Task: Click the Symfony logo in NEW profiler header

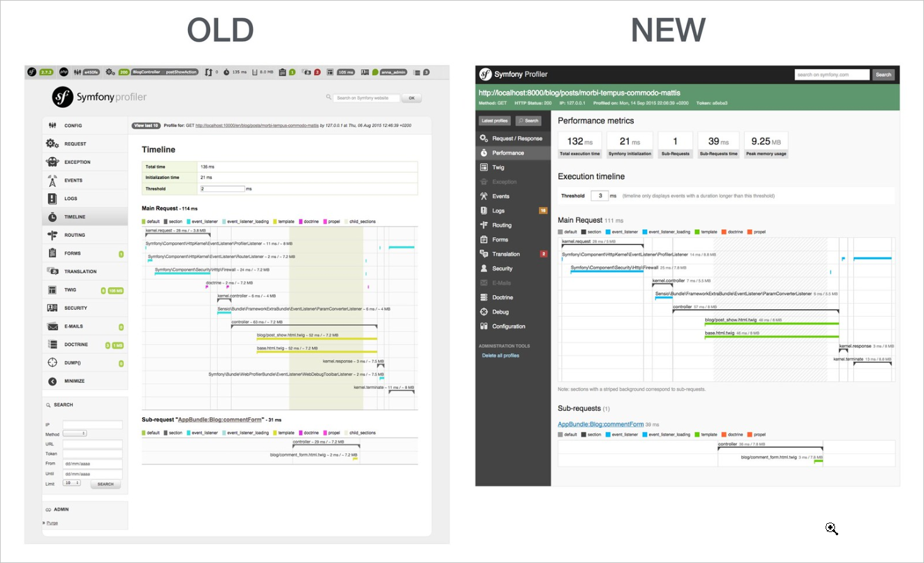Action: click(x=485, y=74)
